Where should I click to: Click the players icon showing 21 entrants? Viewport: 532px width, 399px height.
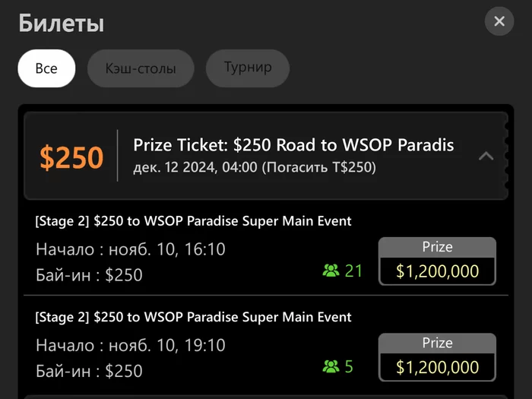tap(331, 271)
